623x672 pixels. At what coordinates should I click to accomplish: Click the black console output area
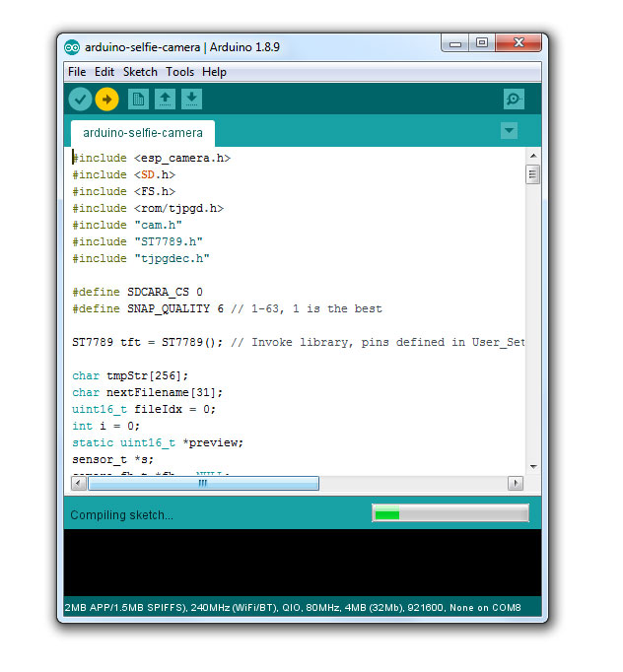[303, 563]
